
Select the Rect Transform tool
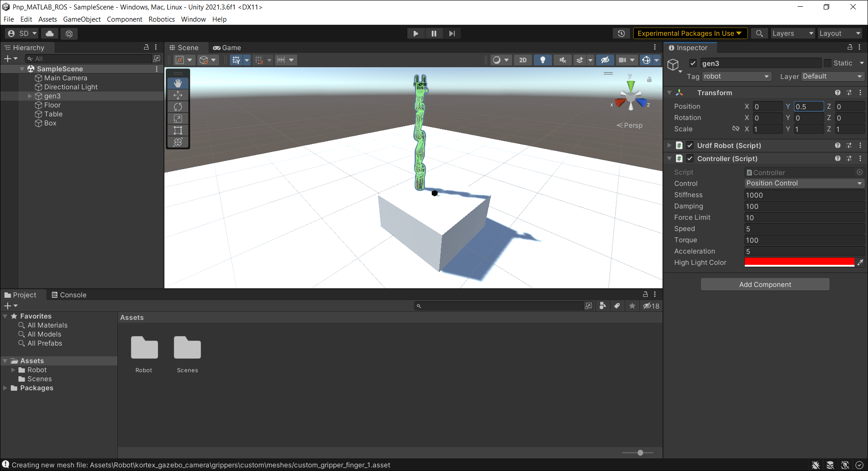point(178,130)
